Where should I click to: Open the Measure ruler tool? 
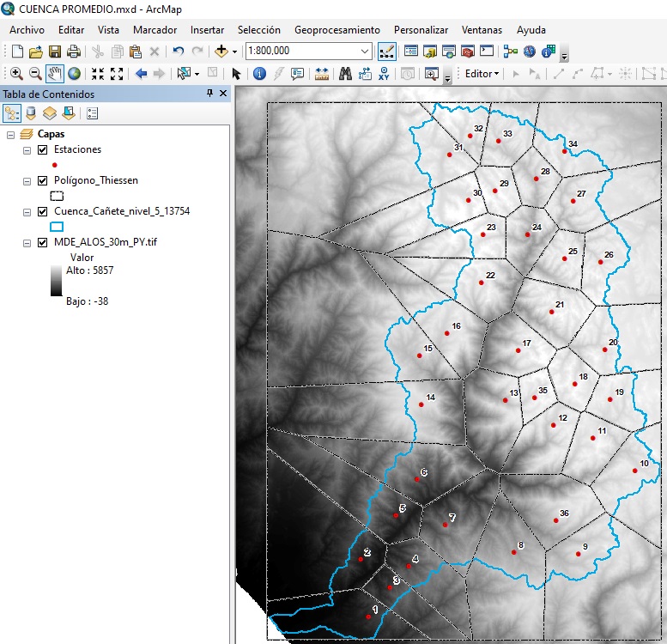pyautogui.click(x=322, y=74)
